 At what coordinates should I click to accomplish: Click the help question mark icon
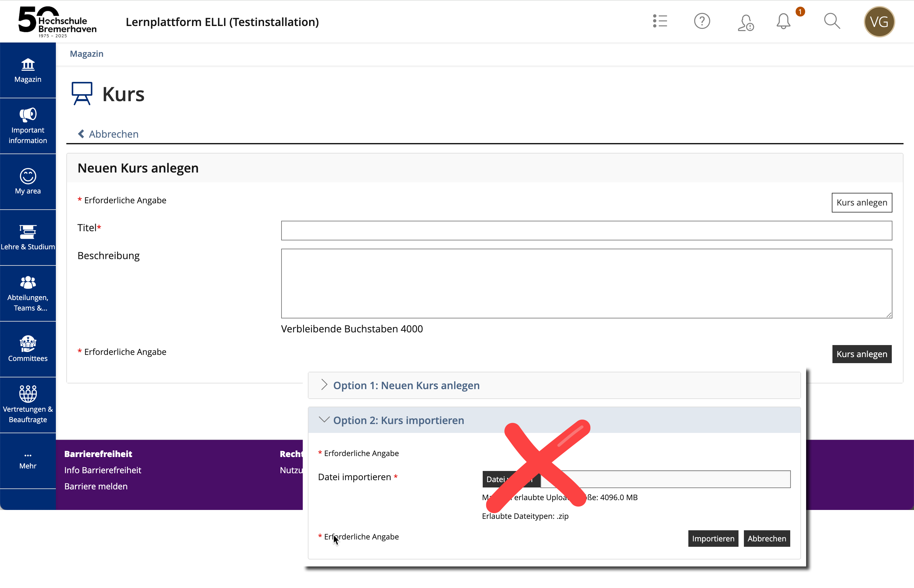point(702,21)
